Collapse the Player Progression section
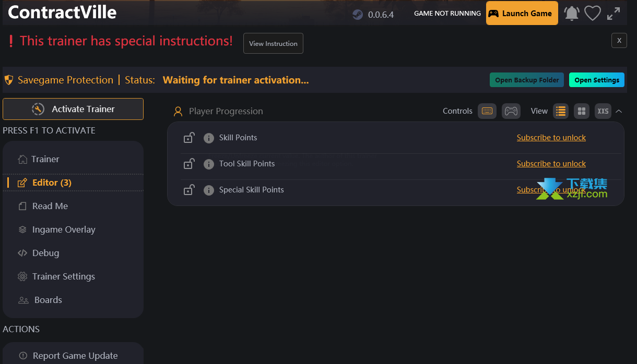 pyautogui.click(x=619, y=111)
